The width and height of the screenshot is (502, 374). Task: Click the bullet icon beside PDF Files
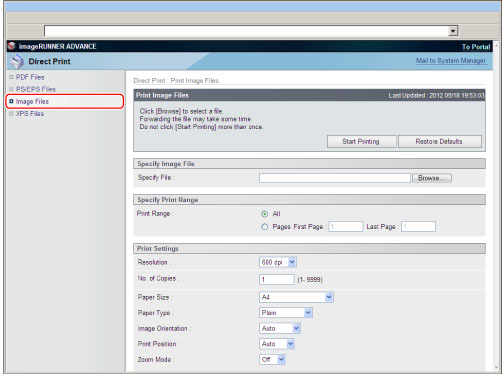(11, 77)
